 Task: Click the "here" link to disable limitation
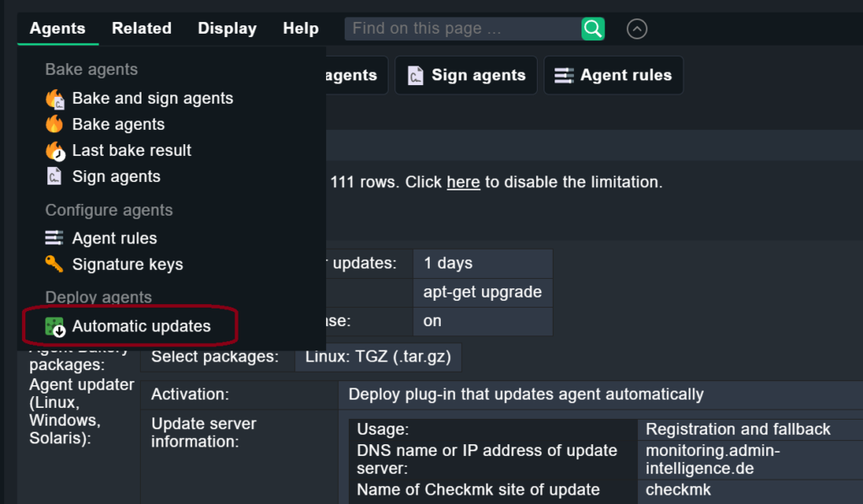463,182
